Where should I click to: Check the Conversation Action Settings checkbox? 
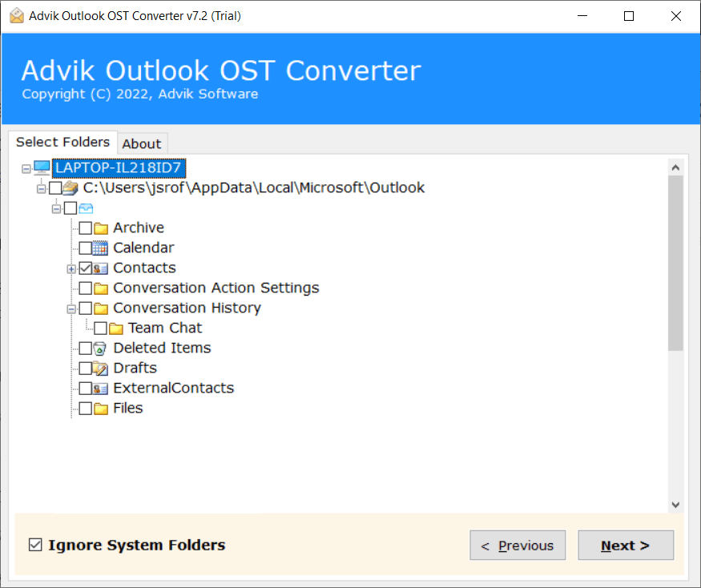click(x=86, y=288)
